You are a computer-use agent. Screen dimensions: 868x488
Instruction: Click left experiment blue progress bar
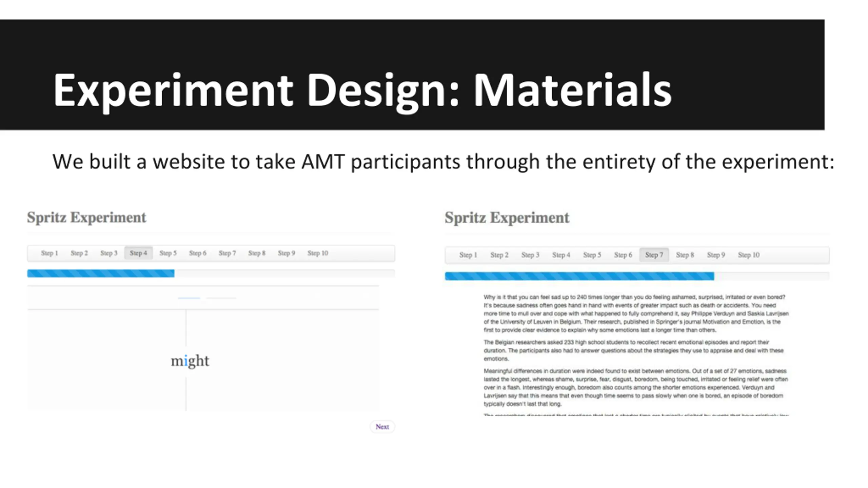[x=101, y=273]
